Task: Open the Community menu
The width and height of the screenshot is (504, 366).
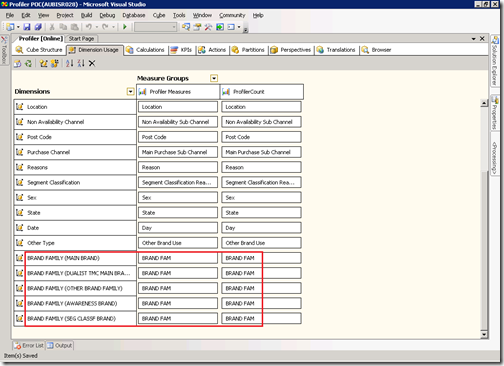Action: (x=232, y=15)
